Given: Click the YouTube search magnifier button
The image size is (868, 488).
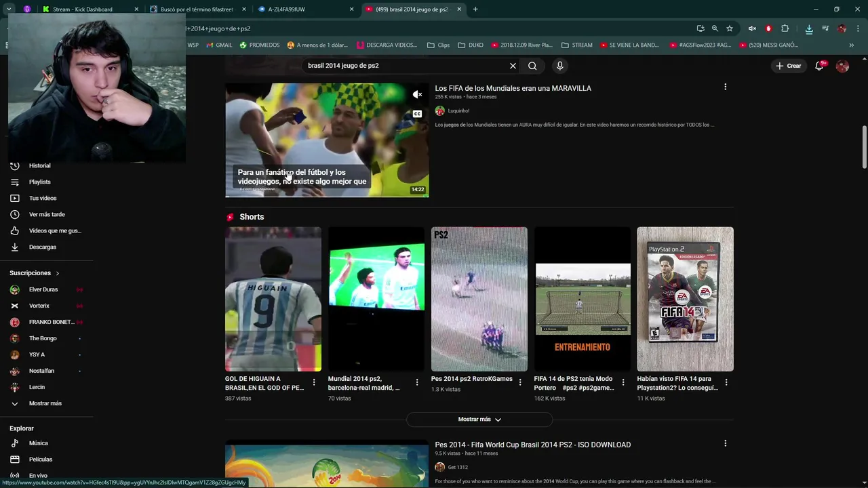Looking at the screenshot, I should pos(532,66).
